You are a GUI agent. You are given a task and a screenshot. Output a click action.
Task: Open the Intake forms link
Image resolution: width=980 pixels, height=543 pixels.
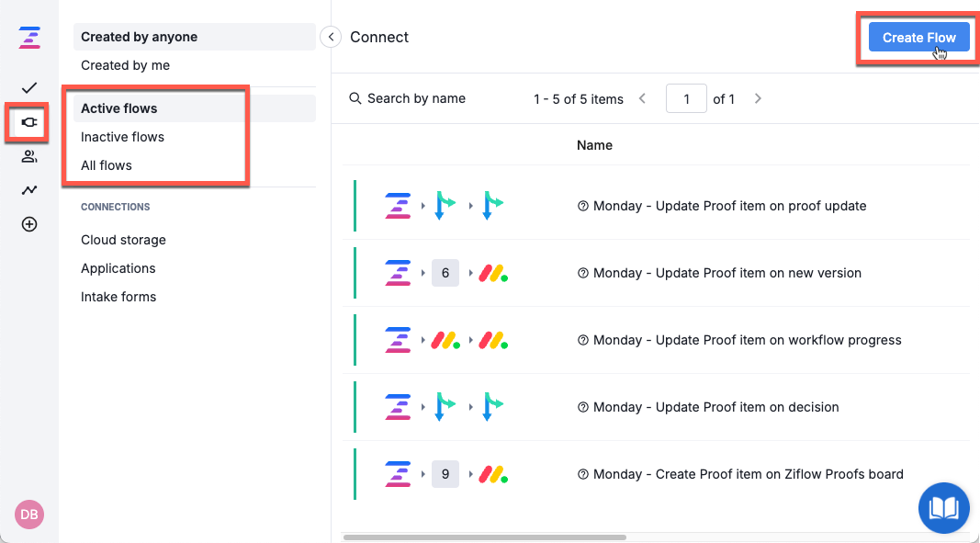(x=118, y=297)
